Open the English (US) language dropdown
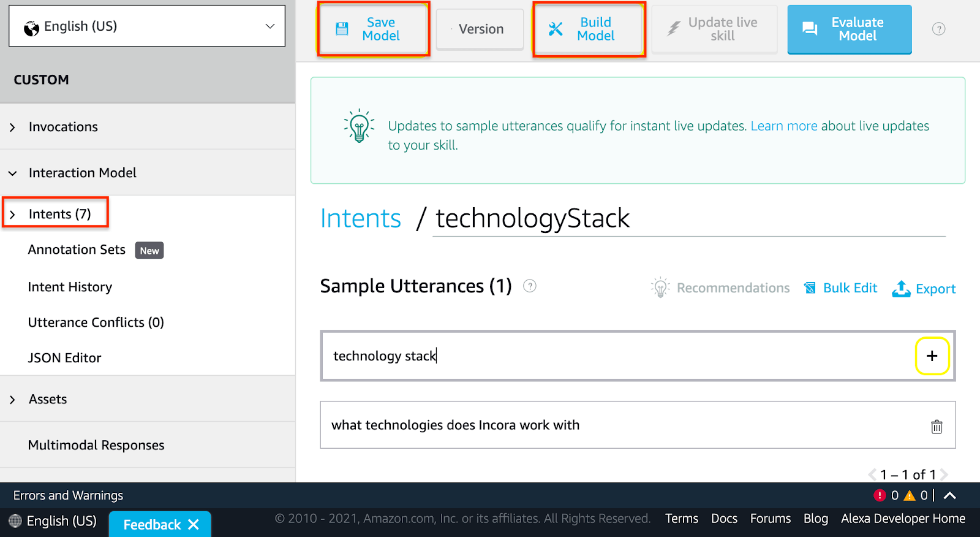 pyautogui.click(x=147, y=26)
